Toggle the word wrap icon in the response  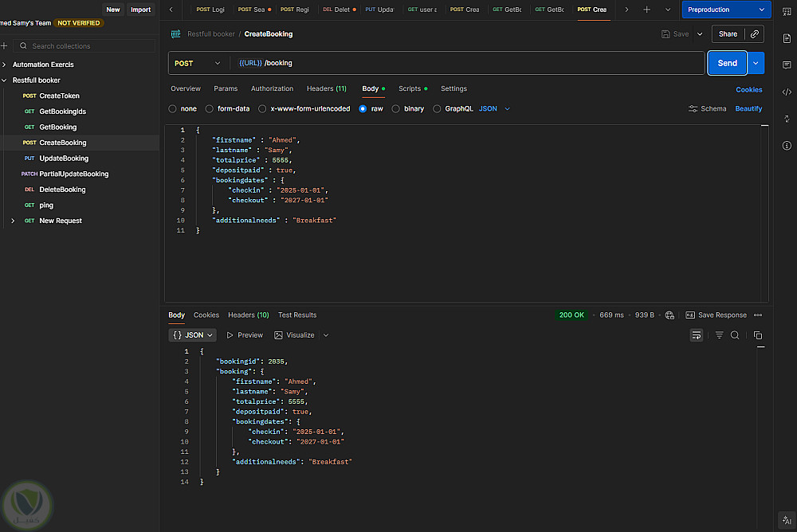point(697,335)
